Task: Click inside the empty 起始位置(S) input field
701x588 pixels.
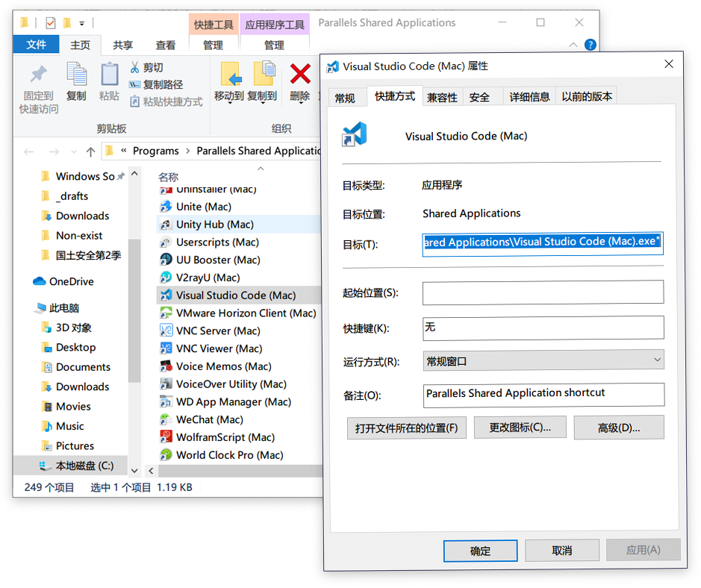Action: [x=543, y=292]
